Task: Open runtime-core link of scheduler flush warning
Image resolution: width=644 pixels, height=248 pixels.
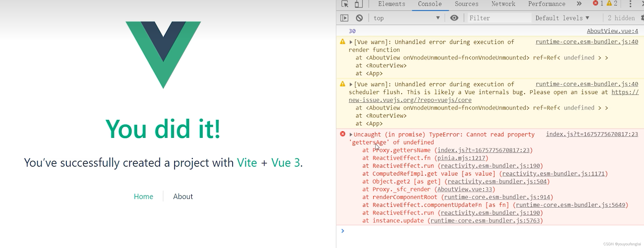Action: (587, 84)
